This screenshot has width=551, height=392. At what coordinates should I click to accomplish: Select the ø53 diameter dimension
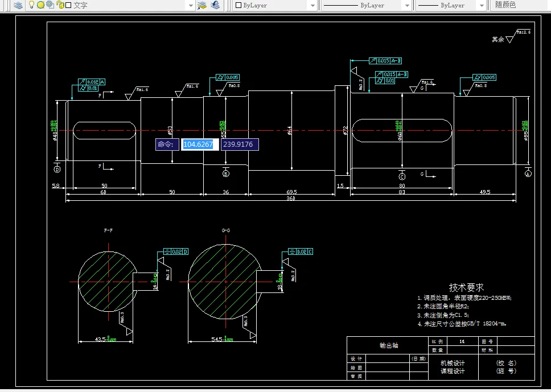coord(170,131)
